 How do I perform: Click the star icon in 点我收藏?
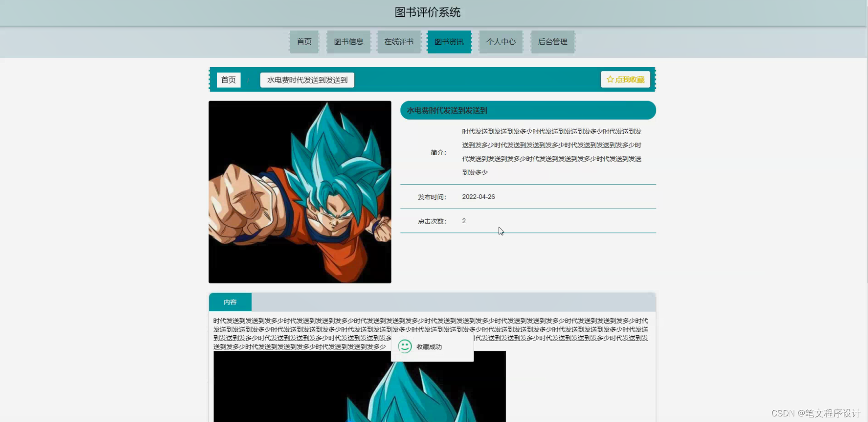[610, 80]
